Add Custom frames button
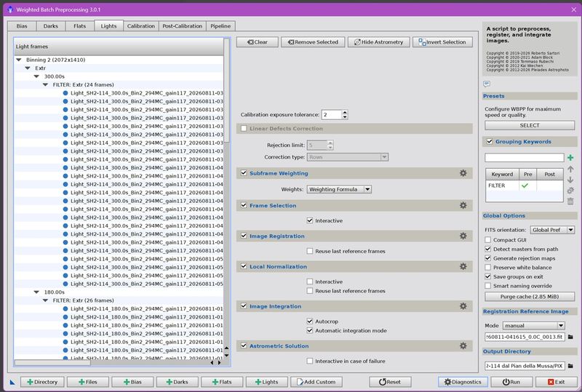The width and height of the screenshot is (582, 392). 316,382
